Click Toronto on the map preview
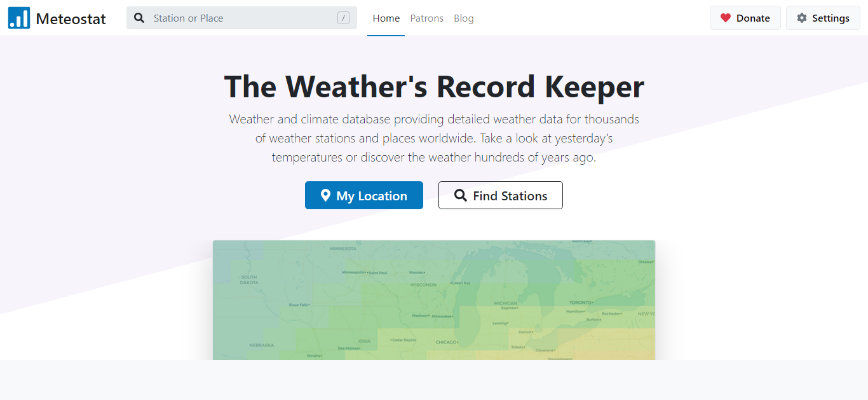Screen dimensions: 868x400 (580, 302)
